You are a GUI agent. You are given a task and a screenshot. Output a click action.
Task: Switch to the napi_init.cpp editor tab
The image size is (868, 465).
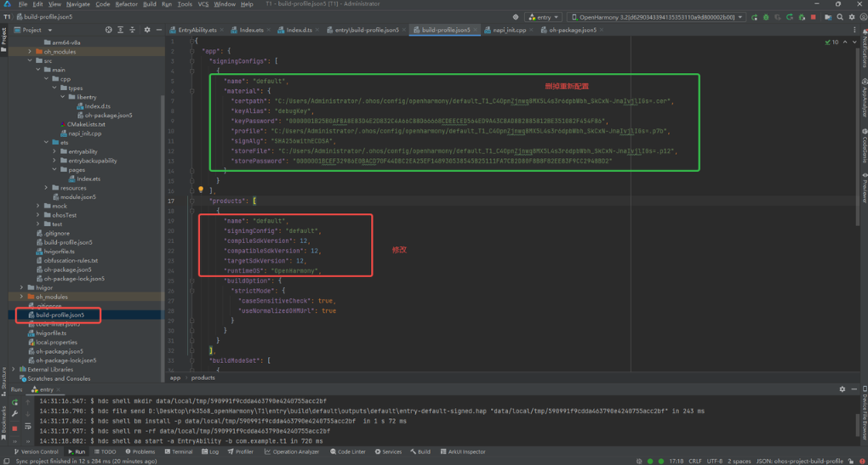point(510,30)
